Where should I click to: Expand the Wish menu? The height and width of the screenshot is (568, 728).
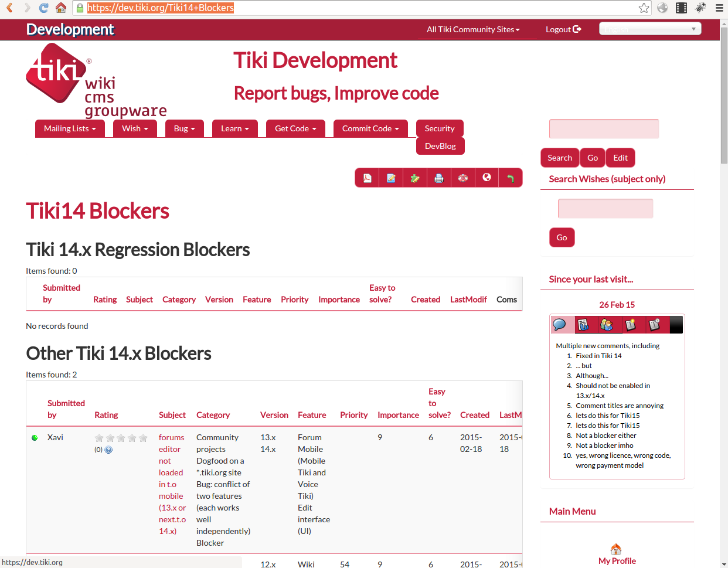click(x=135, y=128)
